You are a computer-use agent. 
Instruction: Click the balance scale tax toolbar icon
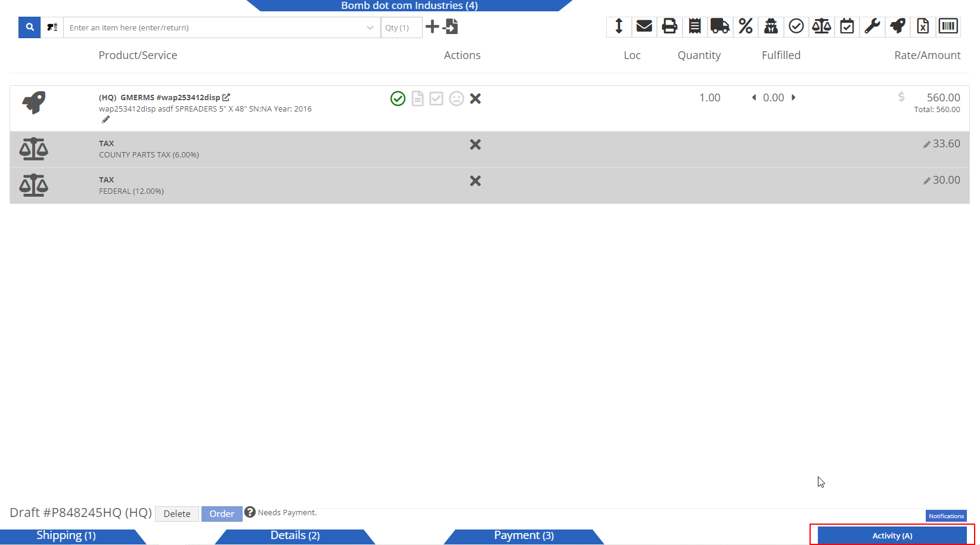point(821,26)
